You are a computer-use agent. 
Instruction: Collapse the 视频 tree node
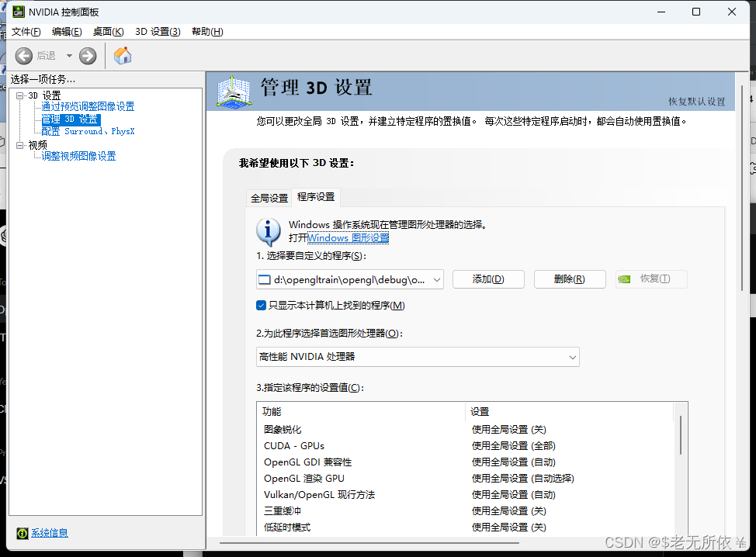click(x=19, y=145)
